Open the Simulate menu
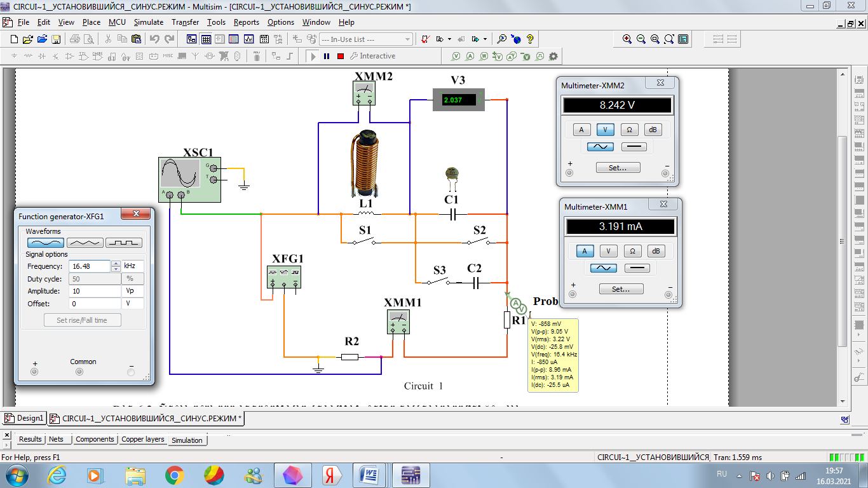Viewport: 868px width, 488px height. (149, 22)
